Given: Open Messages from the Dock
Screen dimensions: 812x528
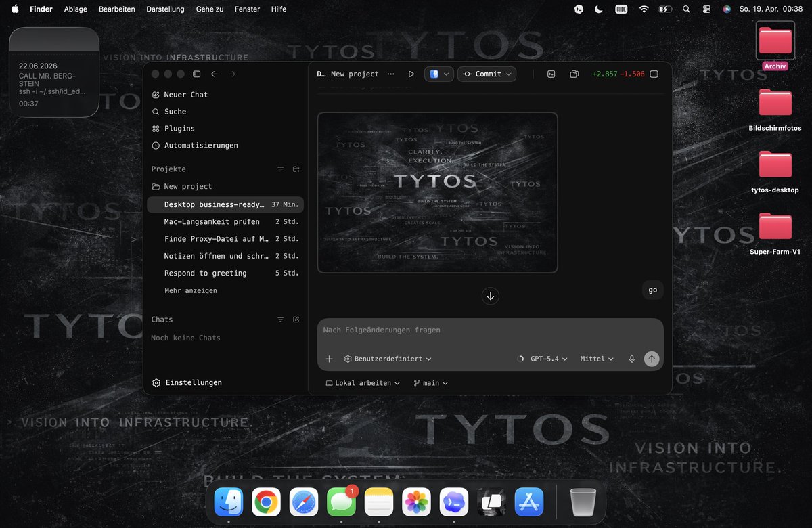Looking at the screenshot, I should [x=342, y=503].
